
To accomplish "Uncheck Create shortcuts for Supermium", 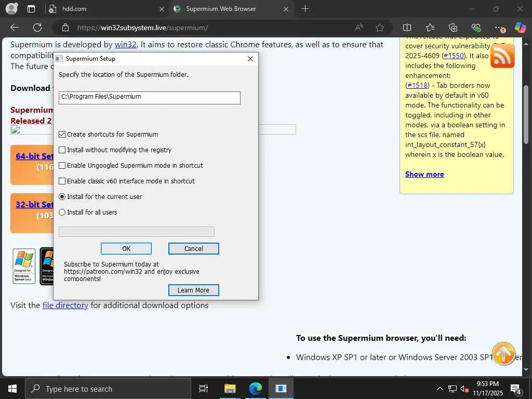I will click(62, 135).
